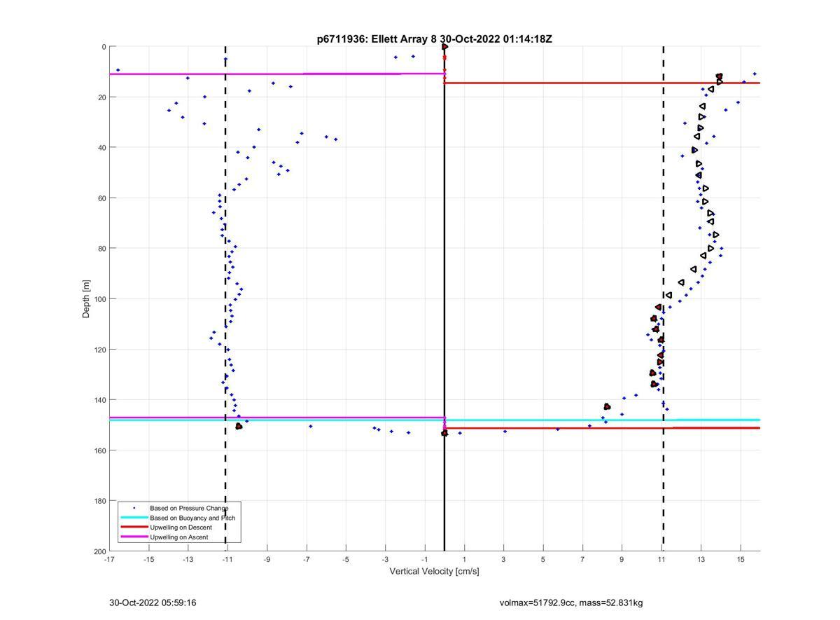Click the red-filled marker near 150 m on ascent side
The height and width of the screenshot is (620, 840).
239,426
